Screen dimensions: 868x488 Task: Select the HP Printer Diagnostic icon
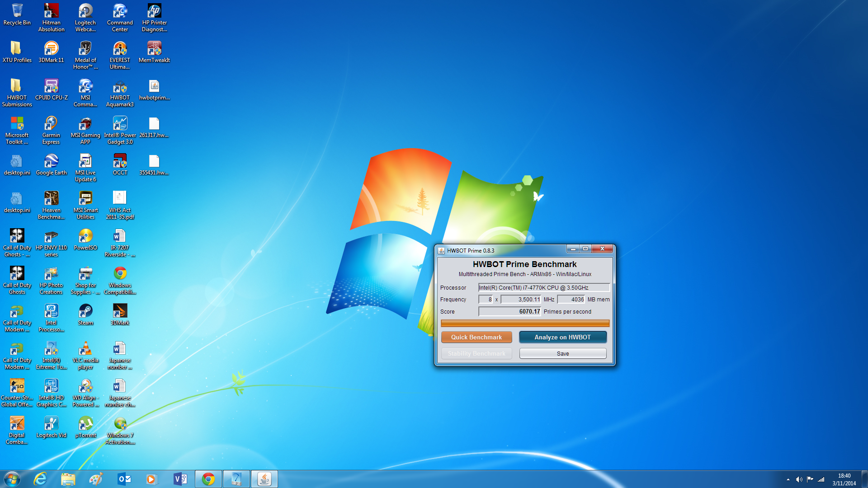[x=154, y=18]
